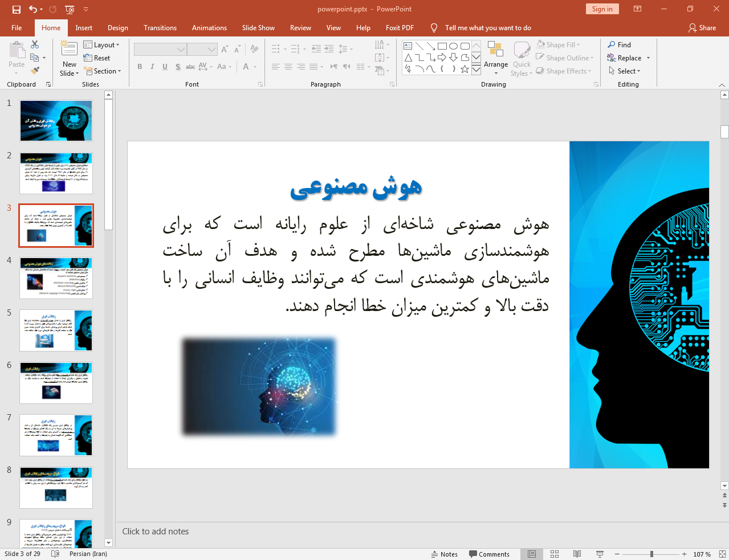Click the Share button
Image resolution: width=729 pixels, height=560 pixels.
coord(702,28)
